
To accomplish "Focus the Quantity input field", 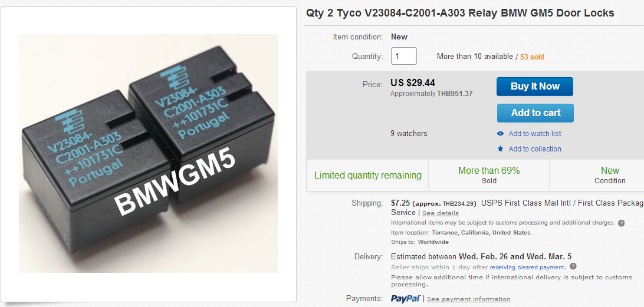I will click(404, 56).
